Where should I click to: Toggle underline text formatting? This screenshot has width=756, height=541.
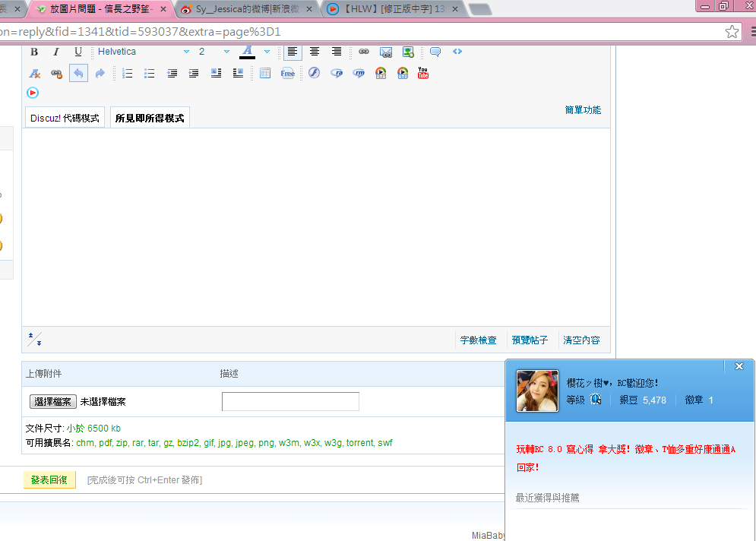click(77, 52)
